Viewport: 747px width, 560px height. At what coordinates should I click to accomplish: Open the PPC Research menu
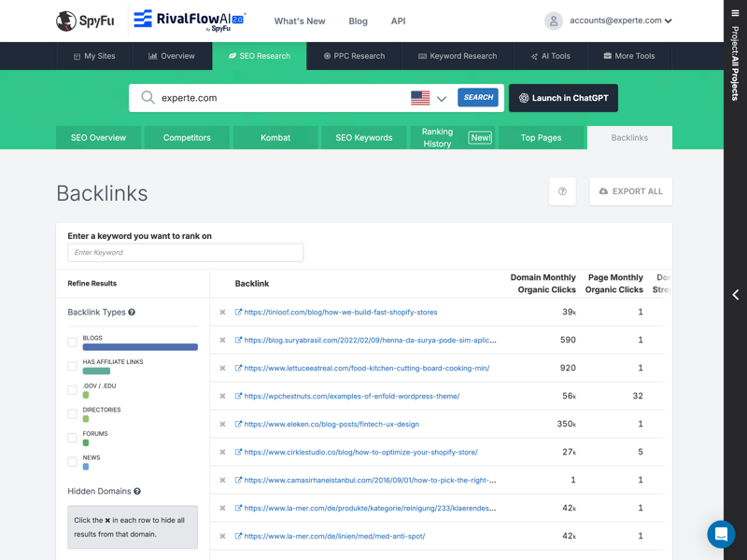click(x=354, y=56)
